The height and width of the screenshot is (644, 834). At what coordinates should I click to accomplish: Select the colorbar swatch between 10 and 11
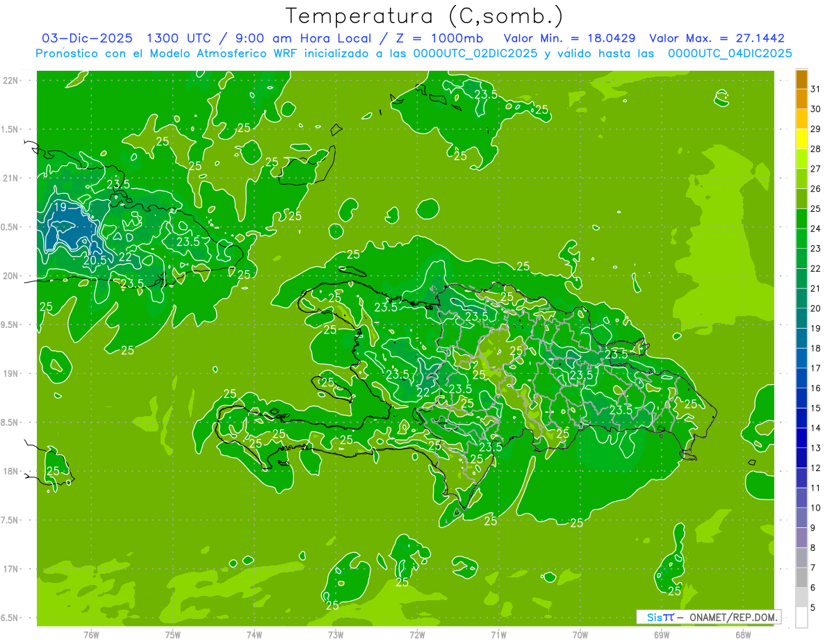point(801,497)
